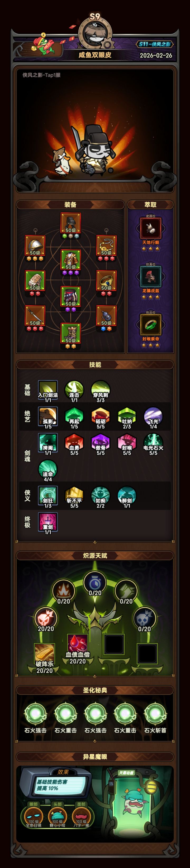Select the empty talent slot beside 血债血偿
Screen dimensions: 190x868
click(114, 644)
